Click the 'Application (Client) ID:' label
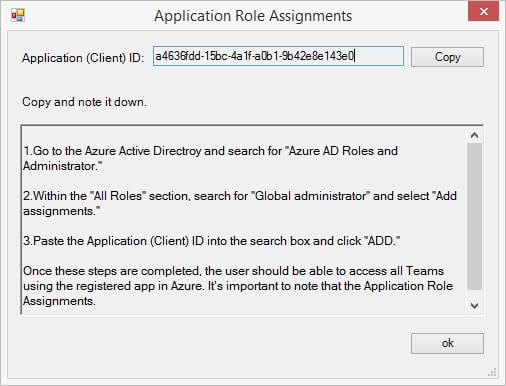 [83, 58]
